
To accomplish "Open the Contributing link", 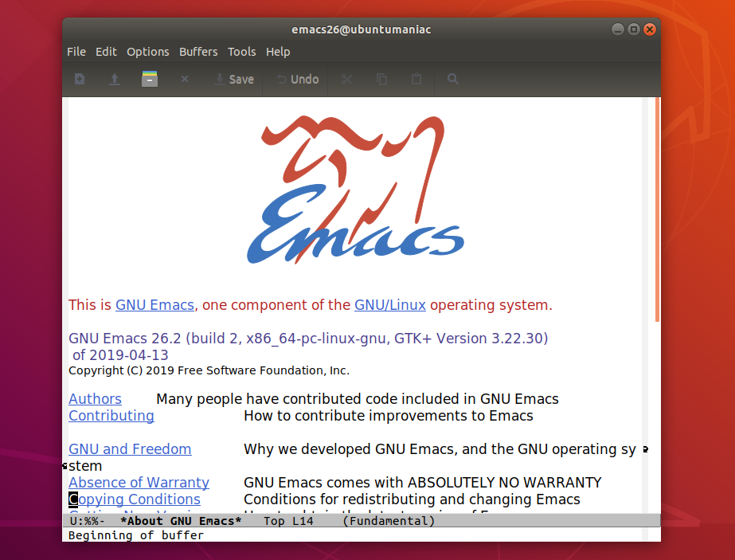I will [111, 416].
